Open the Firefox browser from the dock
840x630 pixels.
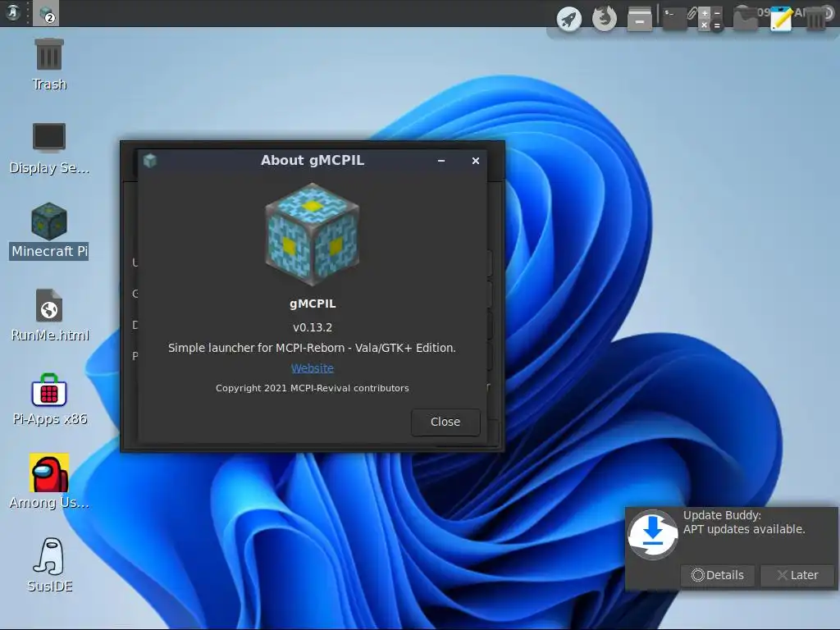point(605,19)
